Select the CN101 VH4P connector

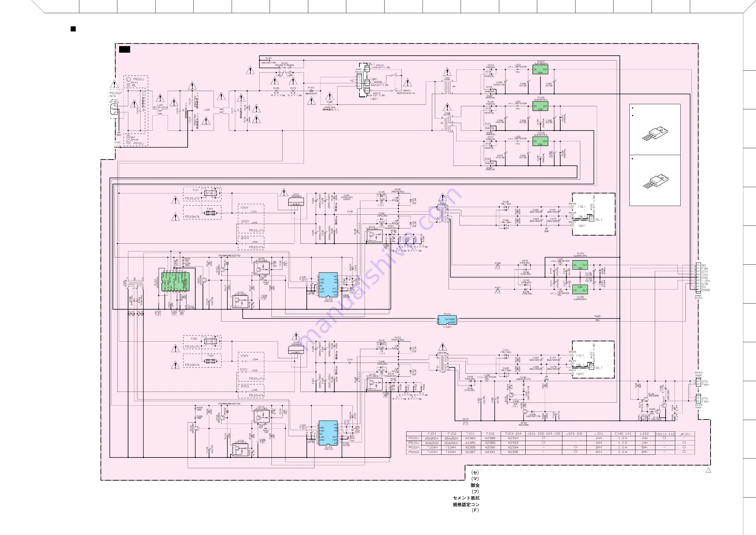tap(359, 81)
